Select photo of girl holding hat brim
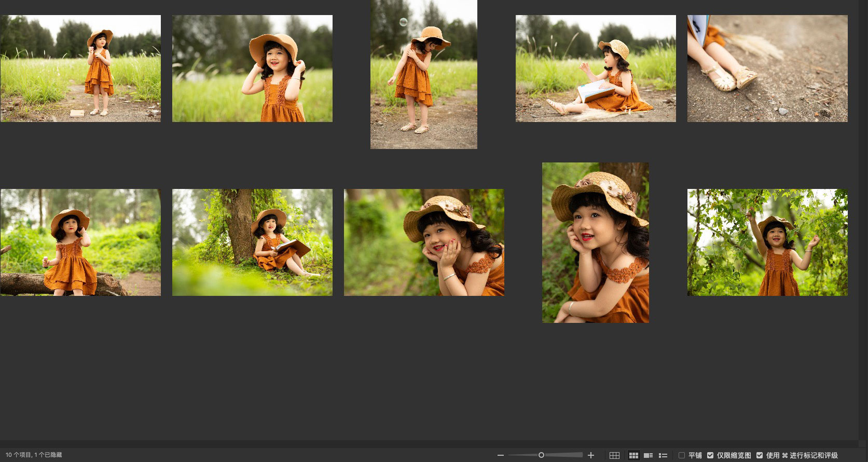Viewport: 868px width, 462px height. (x=252, y=69)
